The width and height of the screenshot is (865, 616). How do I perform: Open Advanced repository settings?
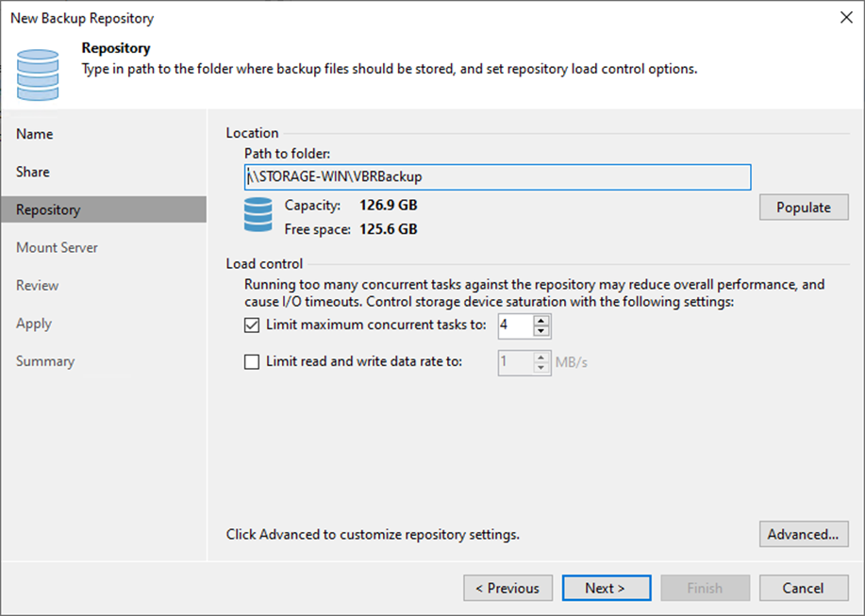point(803,534)
